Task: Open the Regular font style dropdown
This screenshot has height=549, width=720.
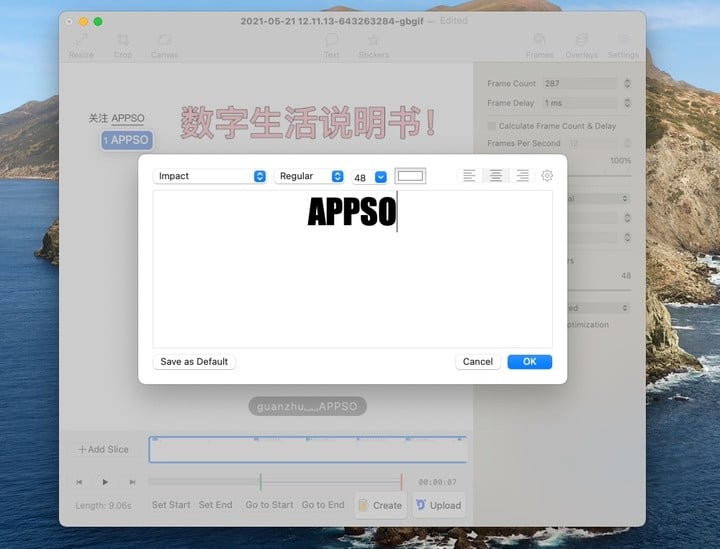Action: point(309,176)
